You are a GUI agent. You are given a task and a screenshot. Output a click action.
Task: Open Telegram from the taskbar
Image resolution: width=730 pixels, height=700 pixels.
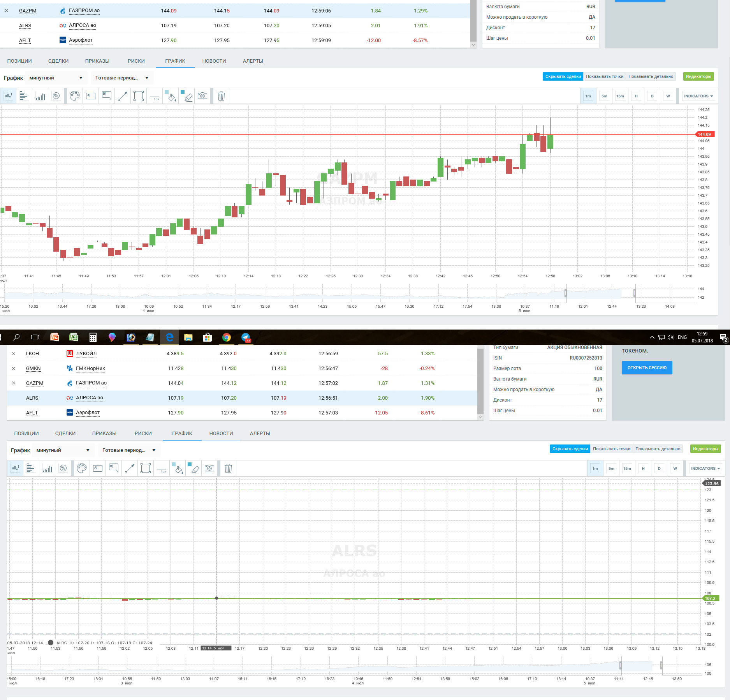246,337
